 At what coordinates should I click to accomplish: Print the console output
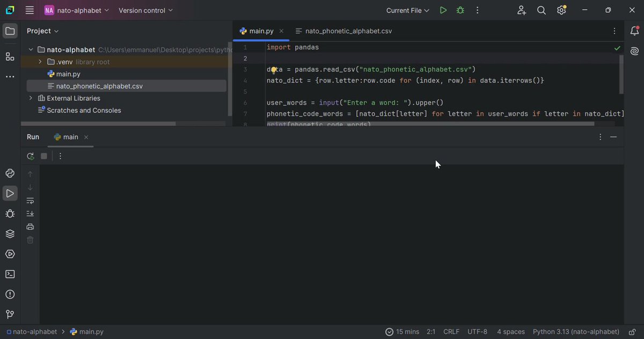click(30, 227)
